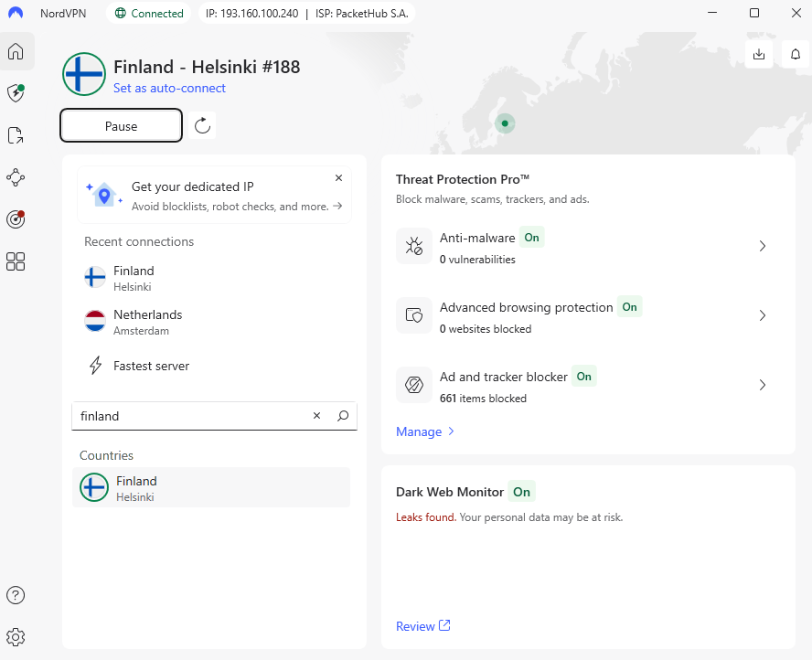
Task: Click the IP address status text
Action: click(x=251, y=14)
